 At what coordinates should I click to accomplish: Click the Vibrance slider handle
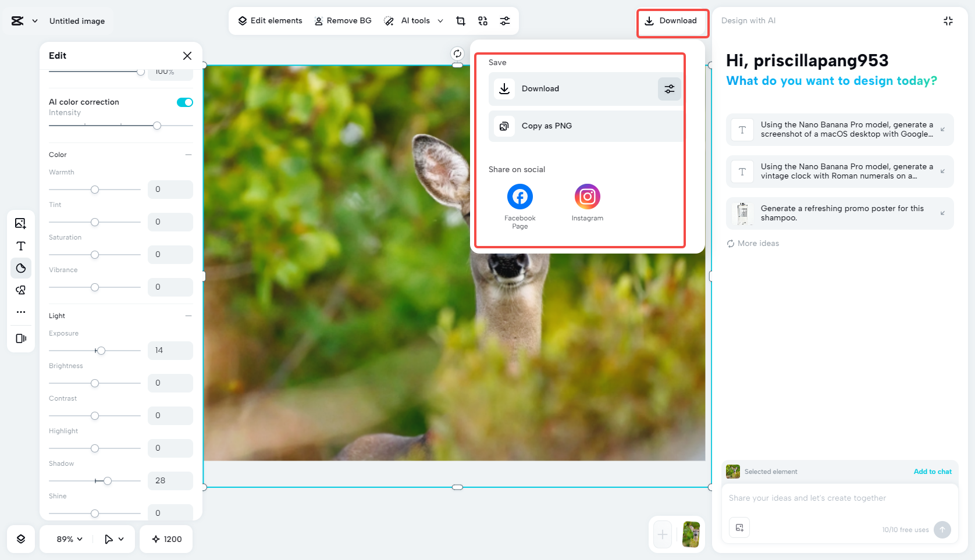tap(95, 287)
